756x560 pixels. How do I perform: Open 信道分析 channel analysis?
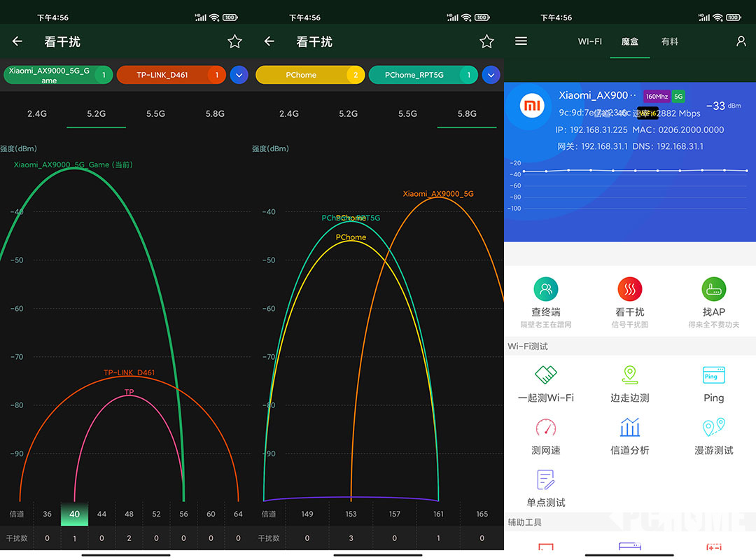pyautogui.click(x=629, y=428)
